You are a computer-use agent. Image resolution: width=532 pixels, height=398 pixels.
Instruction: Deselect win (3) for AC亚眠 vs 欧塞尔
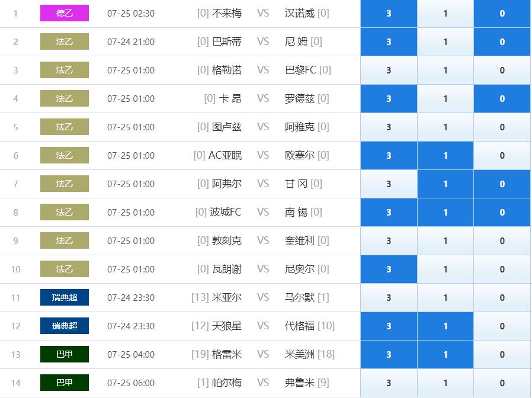tap(389, 155)
